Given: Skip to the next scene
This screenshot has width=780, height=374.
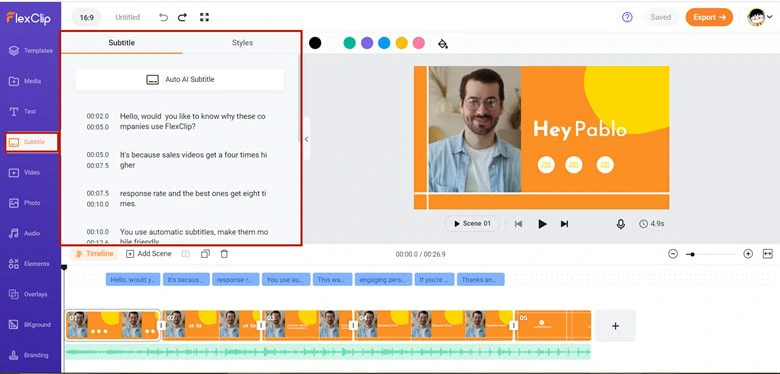Looking at the screenshot, I should [564, 224].
